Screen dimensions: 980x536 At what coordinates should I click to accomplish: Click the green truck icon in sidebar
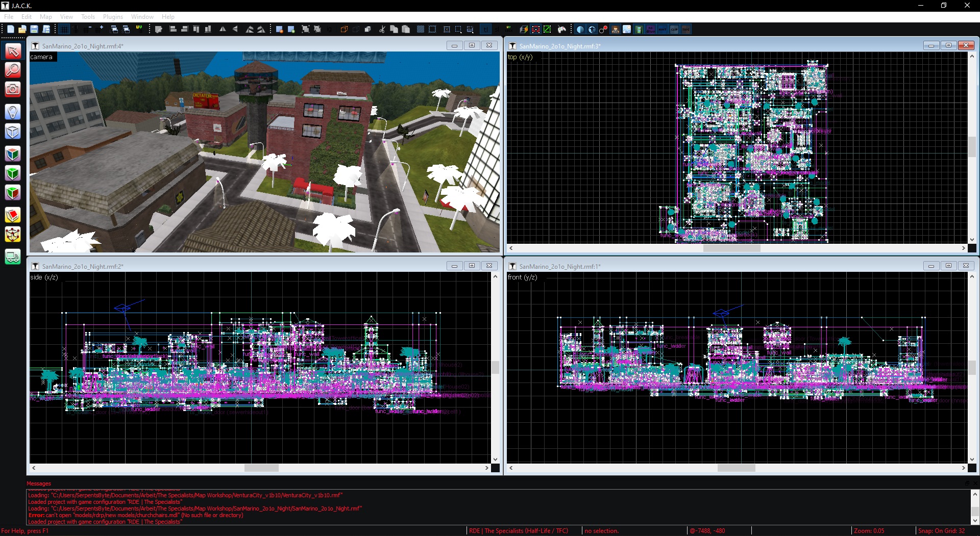(13, 257)
